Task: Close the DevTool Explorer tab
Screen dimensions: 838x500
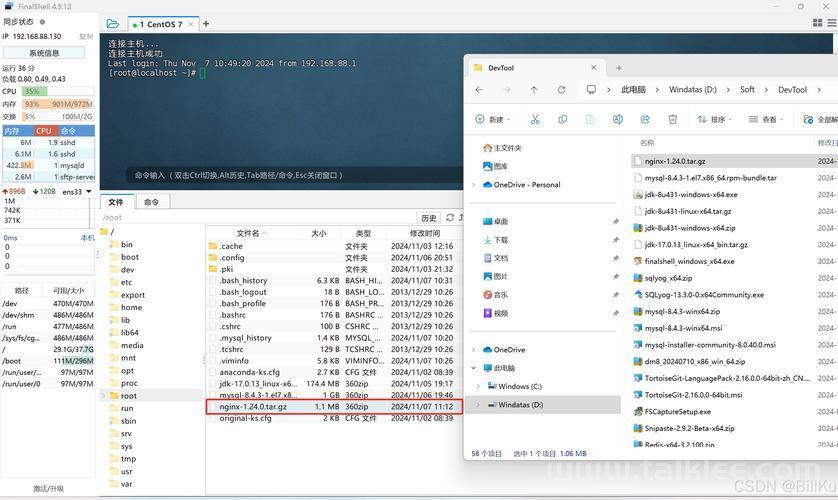Action: (594, 68)
